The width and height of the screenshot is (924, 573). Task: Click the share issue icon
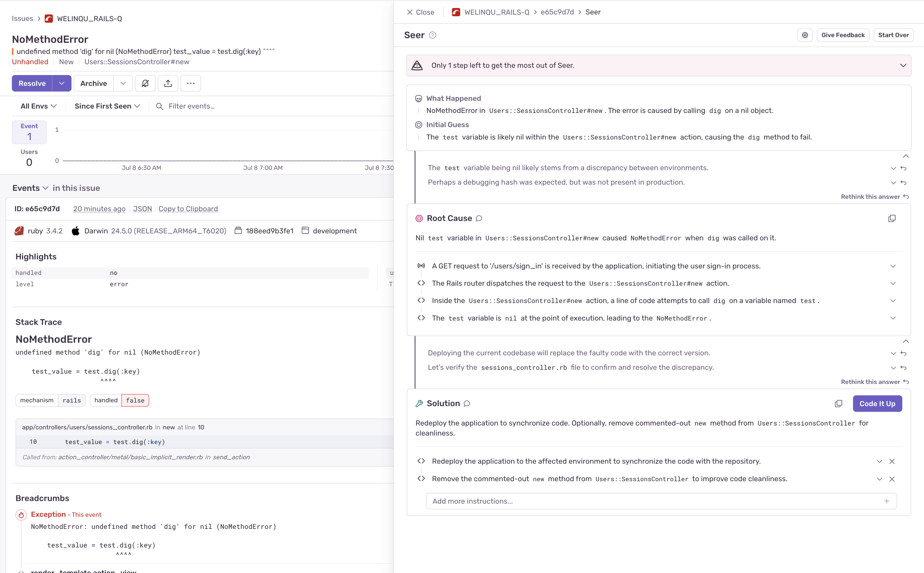(x=168, y=83)
